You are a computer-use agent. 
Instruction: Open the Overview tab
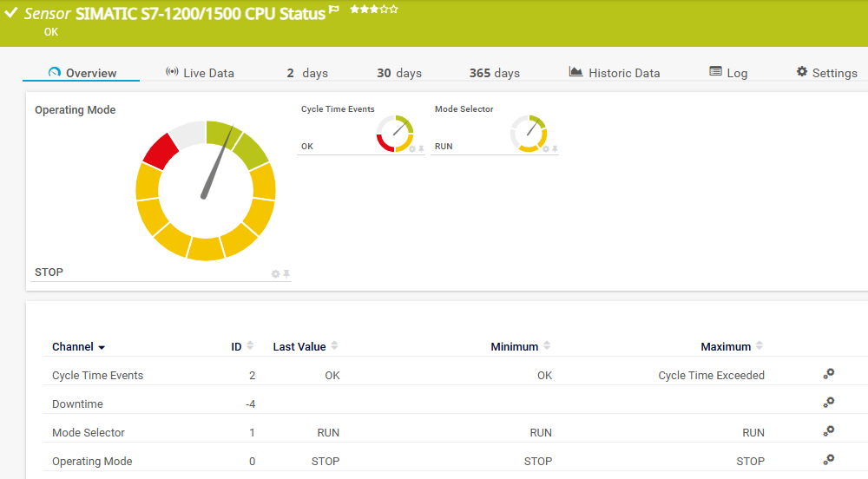tap(82, 73)
